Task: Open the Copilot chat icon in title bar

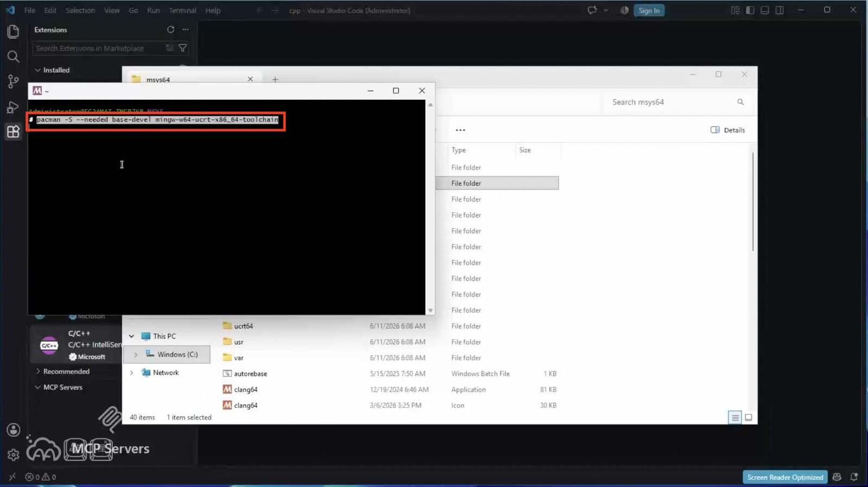Action: (592, 10)
